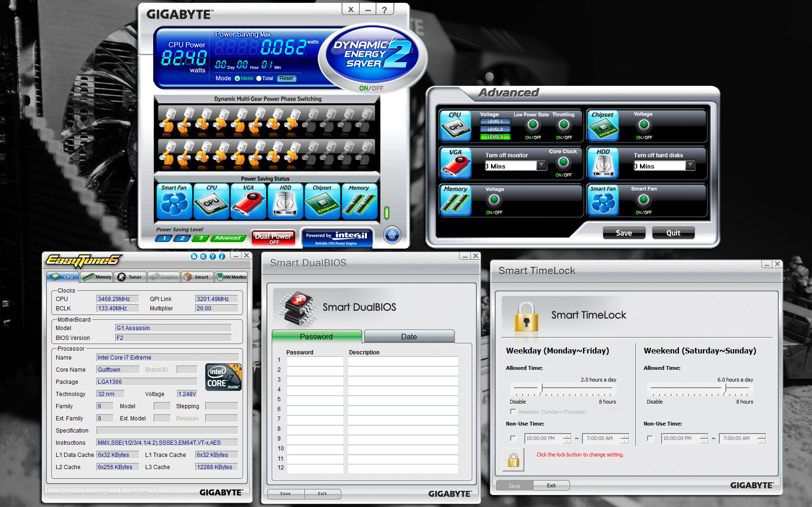Screen dimensions: 812x507
Task: Click the Memory icon in Advanced panel
Action: (x=455, y=200)
